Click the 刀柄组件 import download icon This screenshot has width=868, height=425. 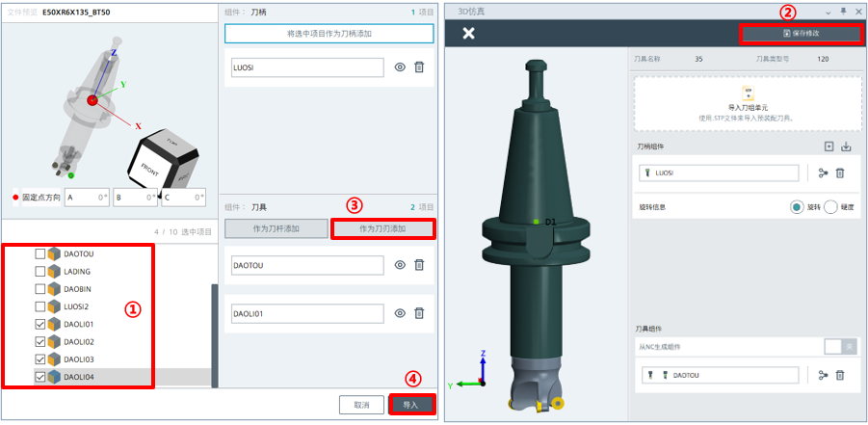pos(845,146)
